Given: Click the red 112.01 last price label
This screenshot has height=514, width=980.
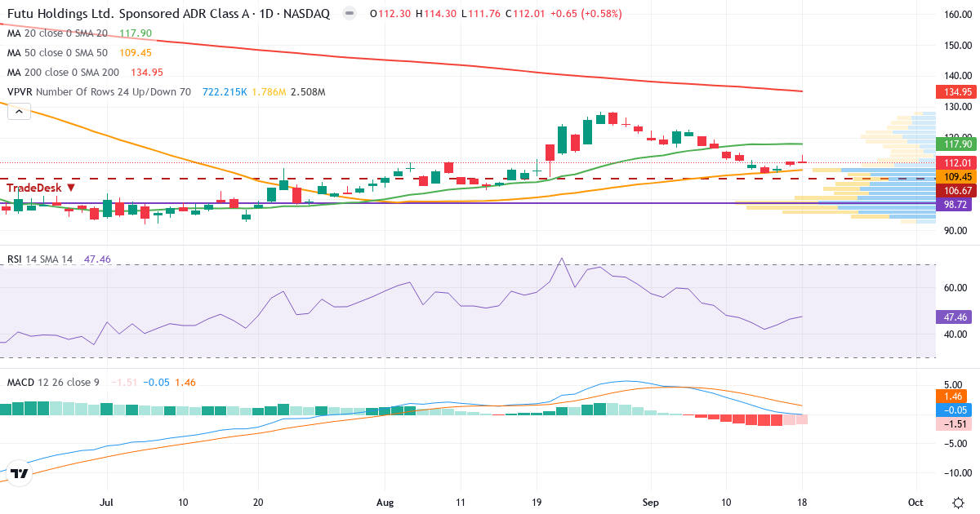Looking at the screenshot, I should coord(957,163).
